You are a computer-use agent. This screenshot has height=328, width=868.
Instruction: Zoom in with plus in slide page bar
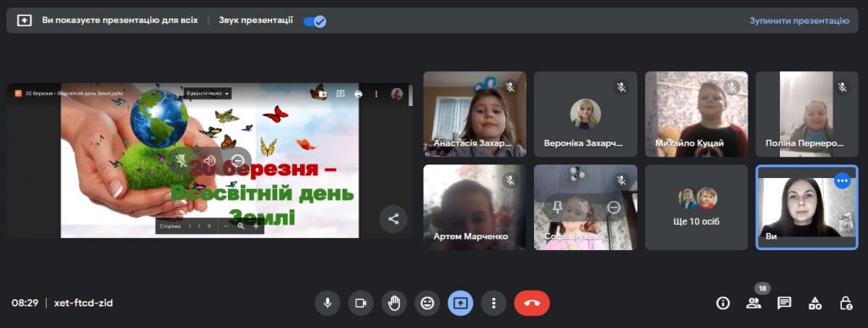coord(256,226)
